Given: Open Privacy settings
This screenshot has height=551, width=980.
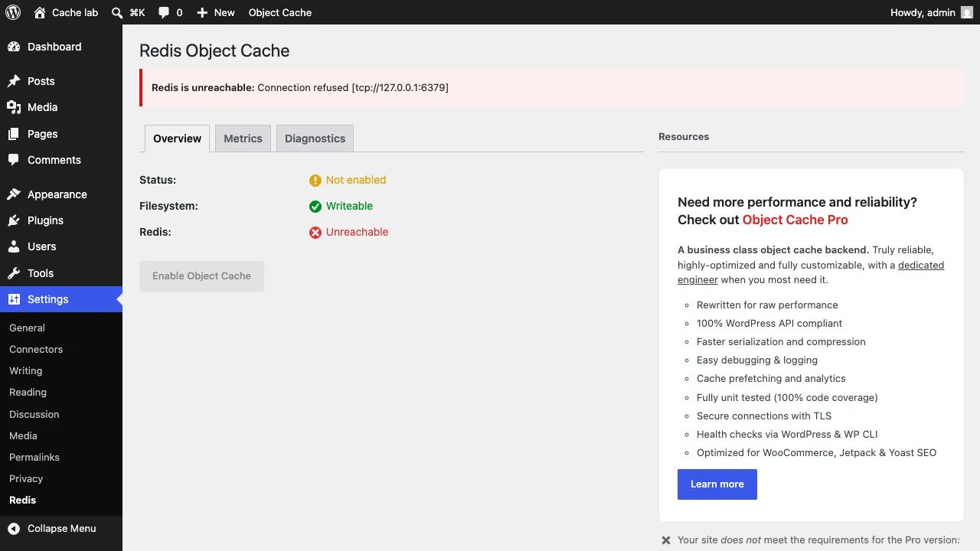Looking at the screenshot, I should (x=26, y=478).
